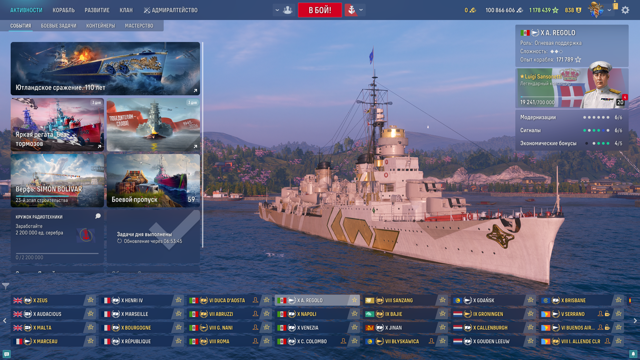Expand the battle type dropdown arrow
Viewport: 640px width, 360px height.
tap(361, 10)
